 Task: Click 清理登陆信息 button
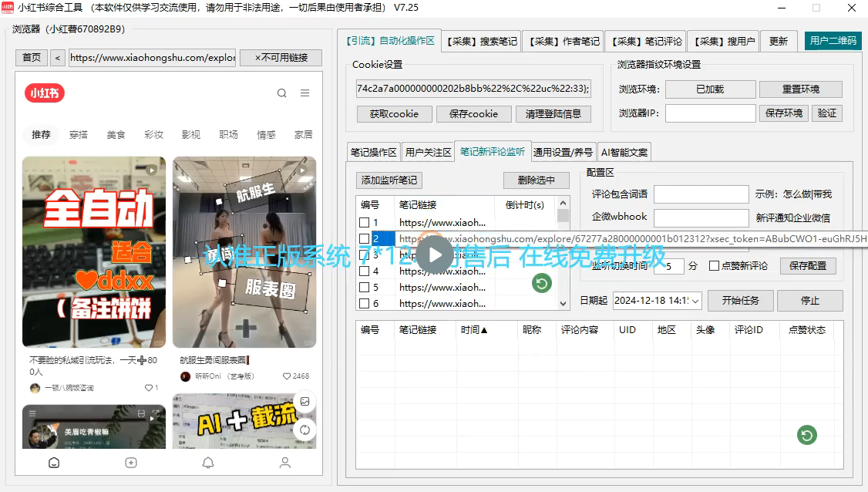click(x=553, y=114)
